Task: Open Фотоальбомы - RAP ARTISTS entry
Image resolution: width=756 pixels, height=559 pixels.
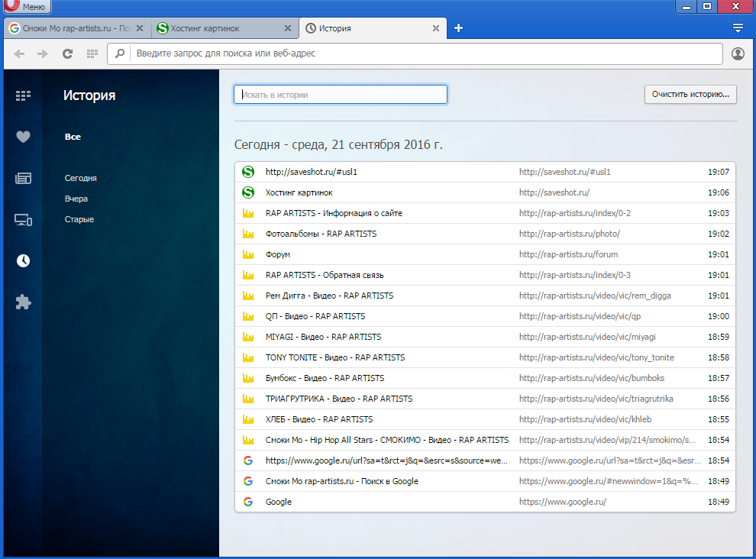Action: (x=485, y=234)
